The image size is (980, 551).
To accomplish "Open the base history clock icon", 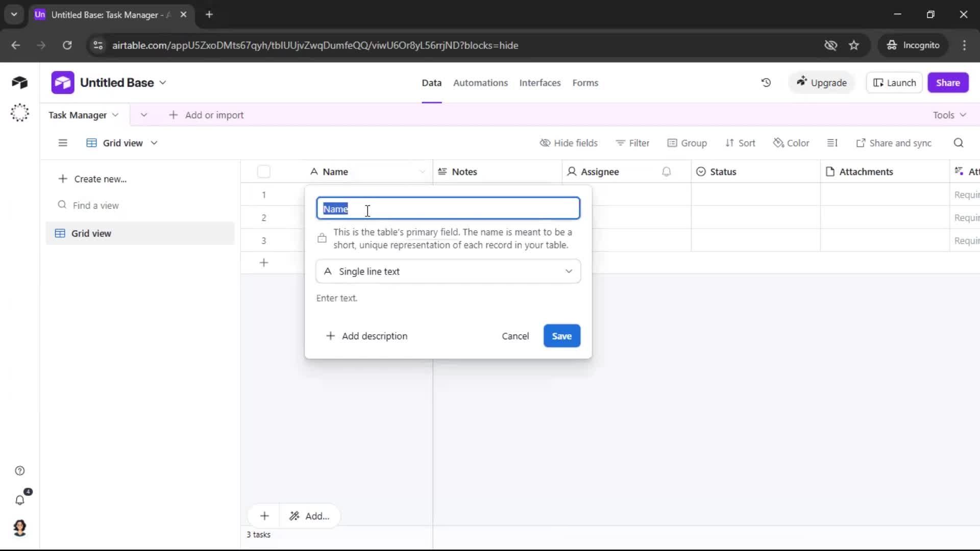I will 766,83.
